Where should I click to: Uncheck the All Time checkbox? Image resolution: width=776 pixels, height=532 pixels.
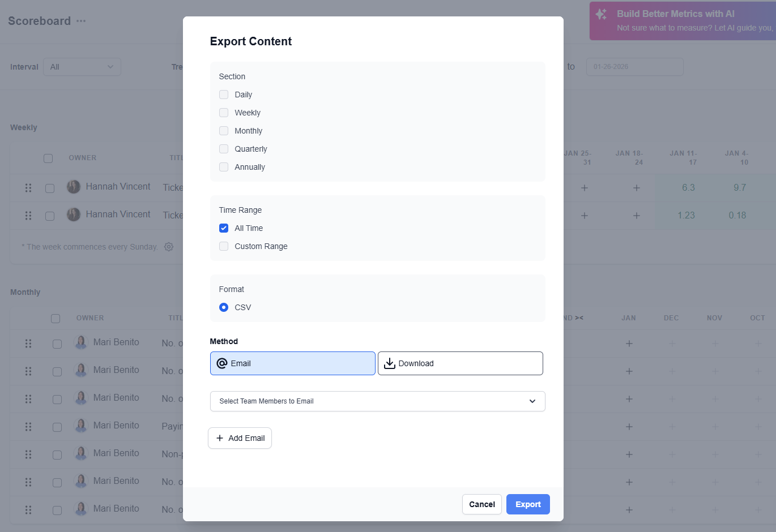tap(224, 228)
